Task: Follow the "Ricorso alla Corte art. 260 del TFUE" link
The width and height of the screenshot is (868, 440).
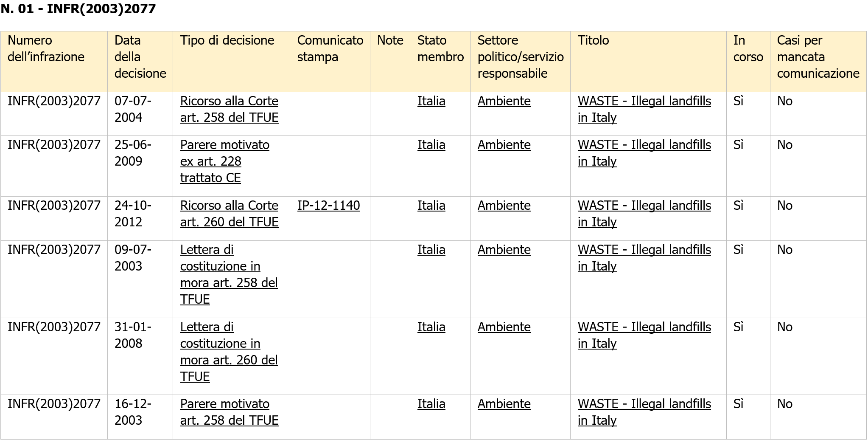Action: click(x=229, y=214)
